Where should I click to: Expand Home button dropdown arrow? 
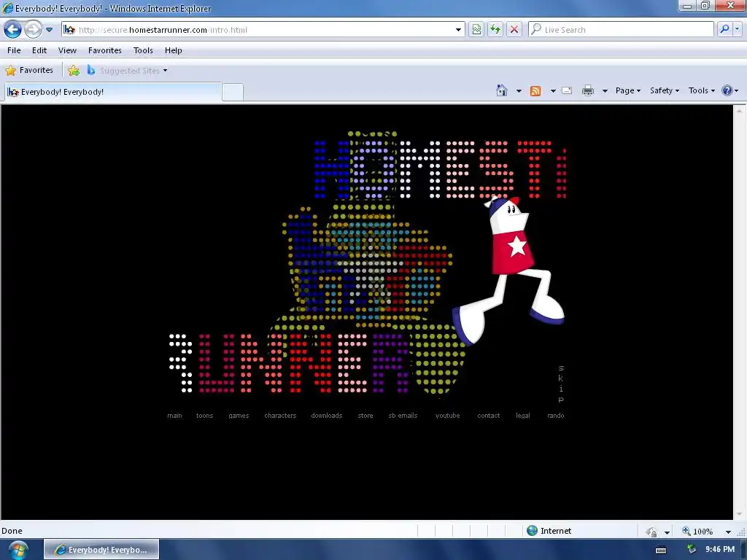pos(519,90)
